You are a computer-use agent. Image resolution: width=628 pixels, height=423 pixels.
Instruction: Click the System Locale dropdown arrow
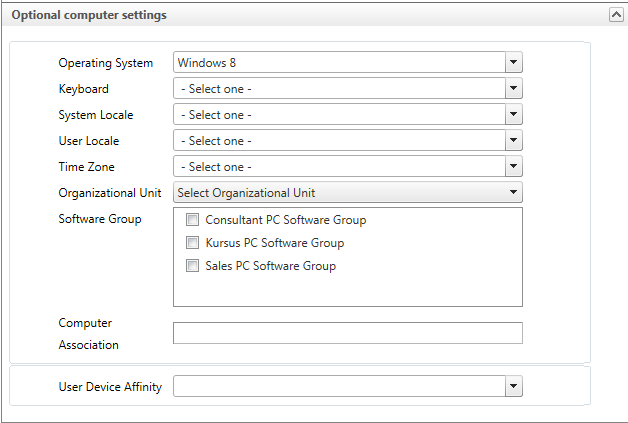point(513,115)
